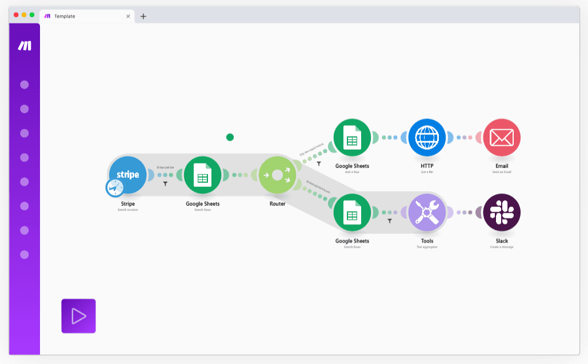Select the HTTP Get a file module
588x364 pixels.
[427, 137]
